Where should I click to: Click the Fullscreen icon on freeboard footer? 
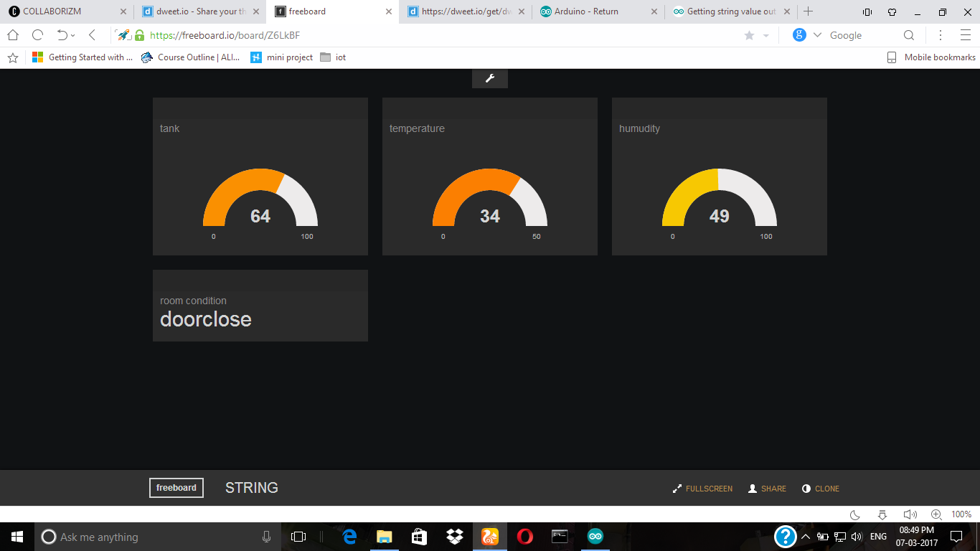click(677, 489)
